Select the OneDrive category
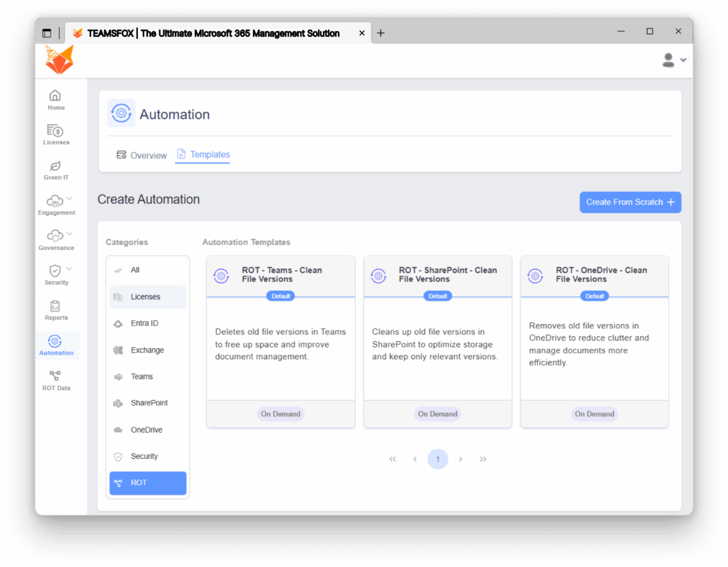Image resolution: width=728 pixels, height=567 pixels. point(148,430)
